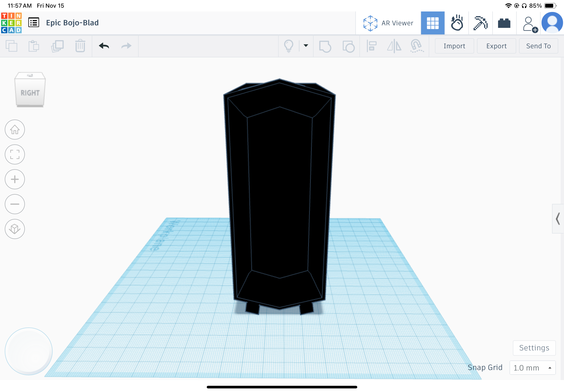564x392 pixels.
Task: Fit all in view
Action: [x=15, y=154]
